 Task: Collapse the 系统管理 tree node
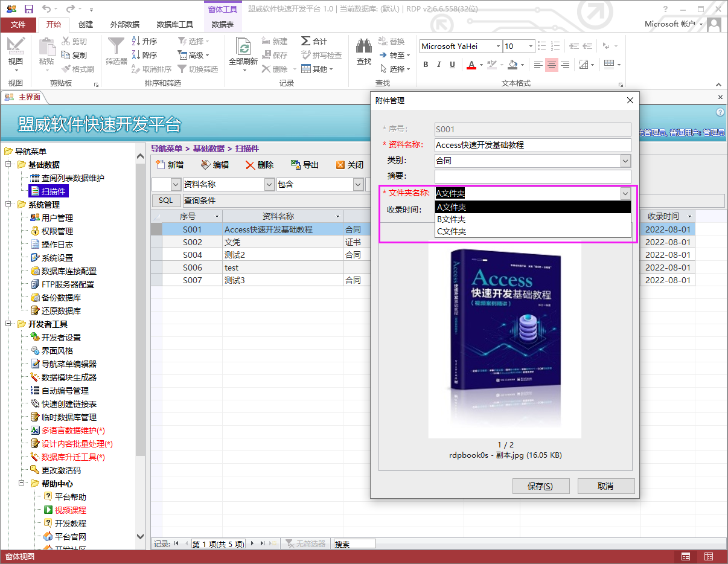8,205
